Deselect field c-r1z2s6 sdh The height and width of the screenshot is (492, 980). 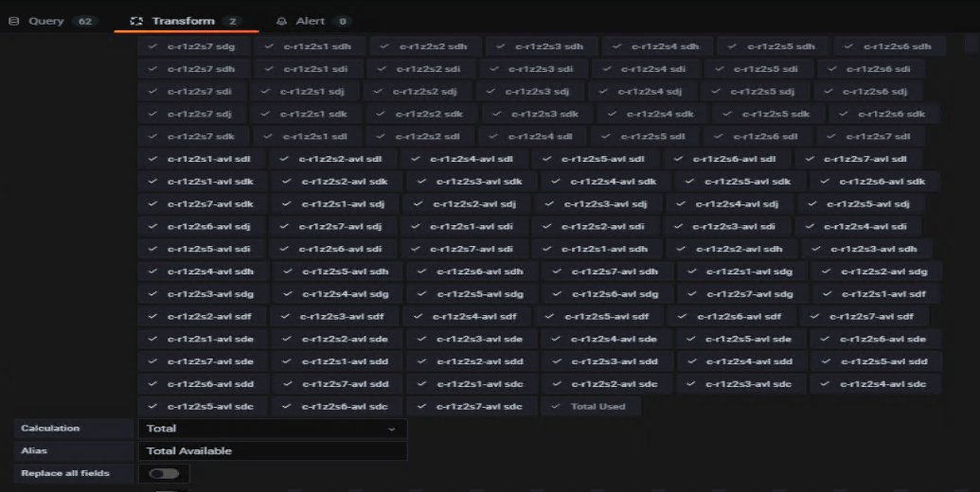[890, 46]
